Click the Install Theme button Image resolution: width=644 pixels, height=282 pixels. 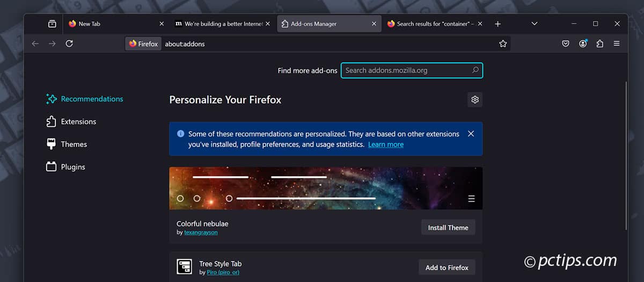(448, 228)
